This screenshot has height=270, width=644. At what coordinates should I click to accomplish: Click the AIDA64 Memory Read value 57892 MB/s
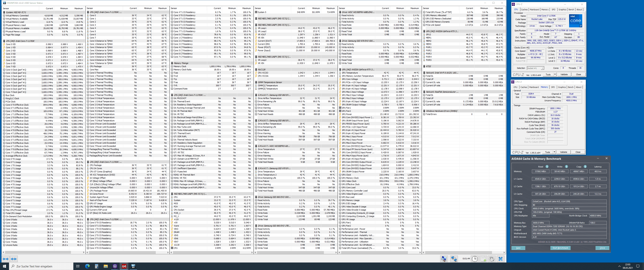(x=540, y=172)
